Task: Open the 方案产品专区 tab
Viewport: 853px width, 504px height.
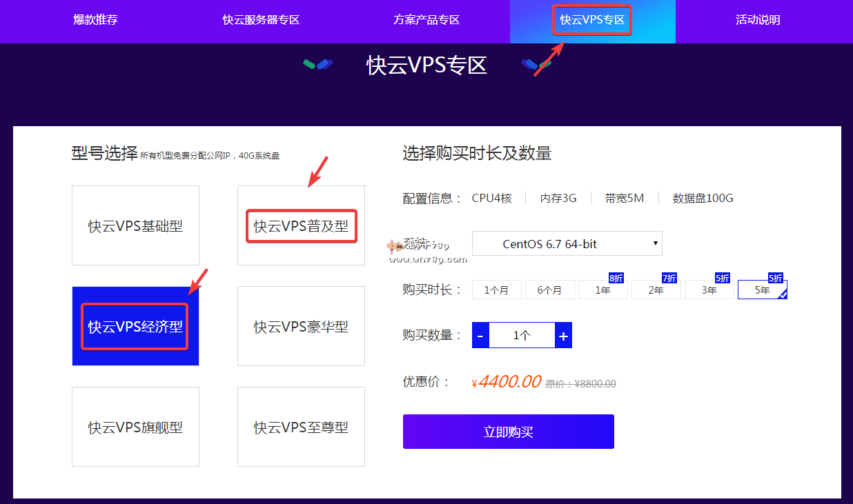Action: (426, 20)
